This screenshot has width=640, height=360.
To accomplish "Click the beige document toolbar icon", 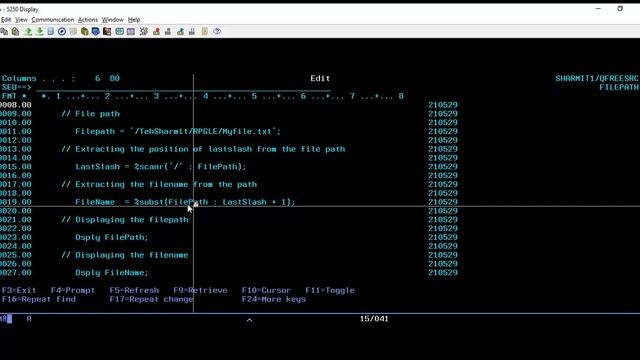I will coord(204,31).
